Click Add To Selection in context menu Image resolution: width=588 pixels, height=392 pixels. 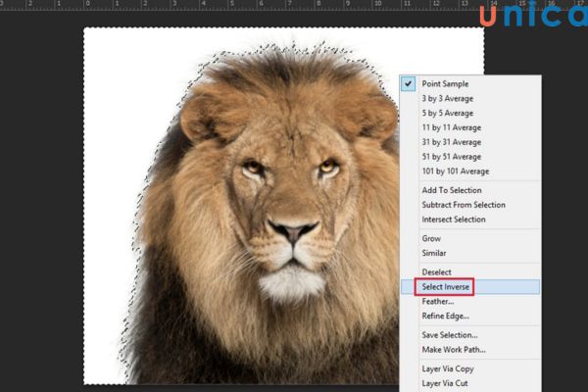452,190
